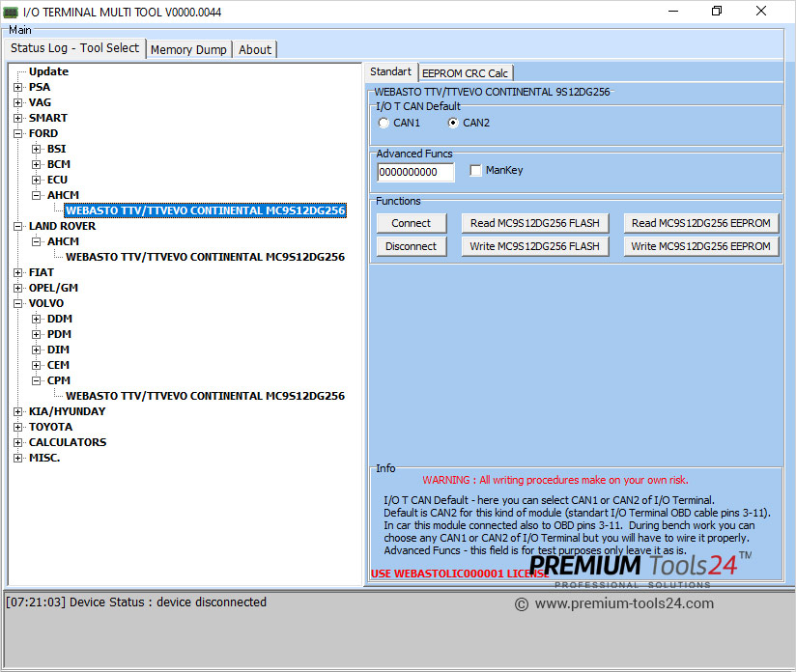This screenshot has width=796, height=672.
Task: Expand the KIA/HYUNDAY tree node
Action: click(x=17, y=411)
